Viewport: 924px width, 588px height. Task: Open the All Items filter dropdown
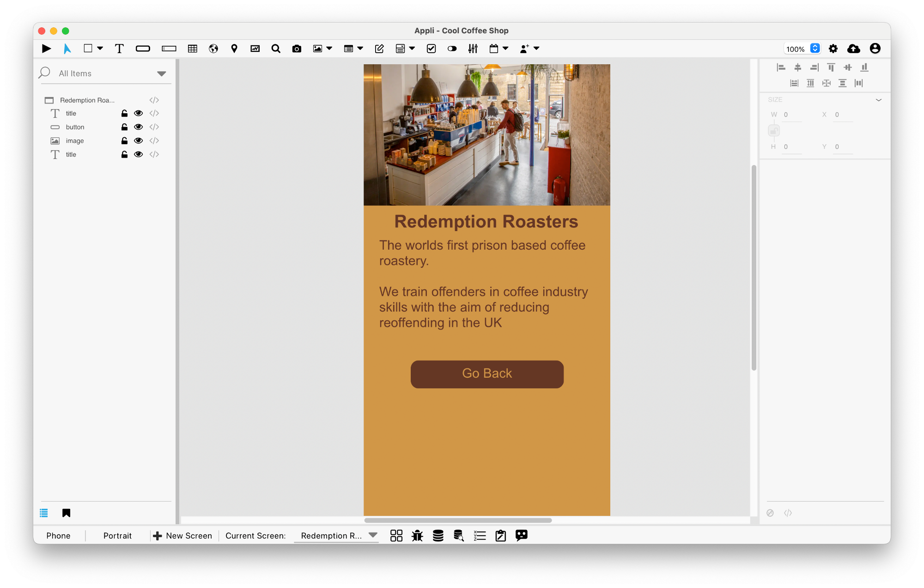pos(161,73)
